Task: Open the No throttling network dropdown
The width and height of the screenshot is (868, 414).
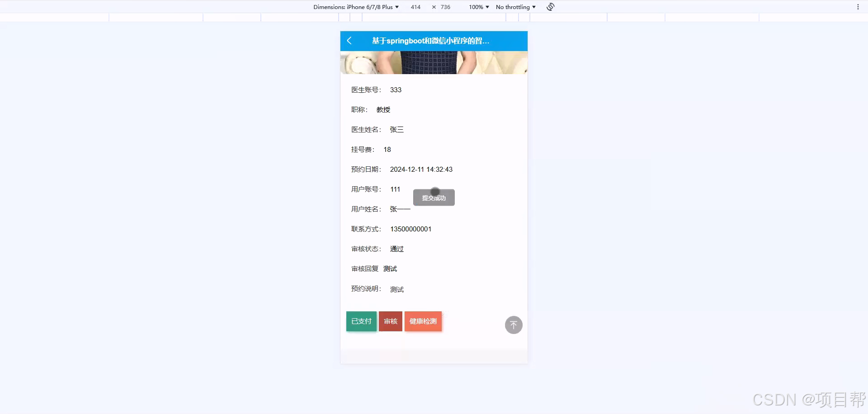Action: coord(515,7)
